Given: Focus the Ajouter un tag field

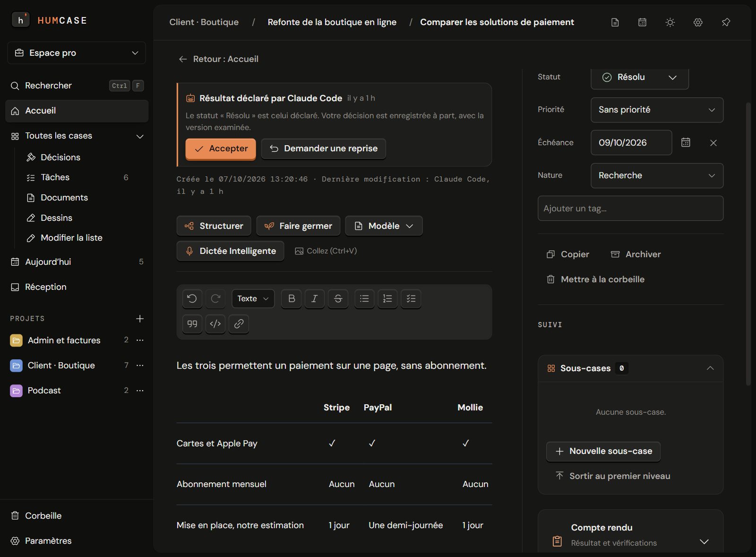Looking at the screenshot, I should click(630, 209).
